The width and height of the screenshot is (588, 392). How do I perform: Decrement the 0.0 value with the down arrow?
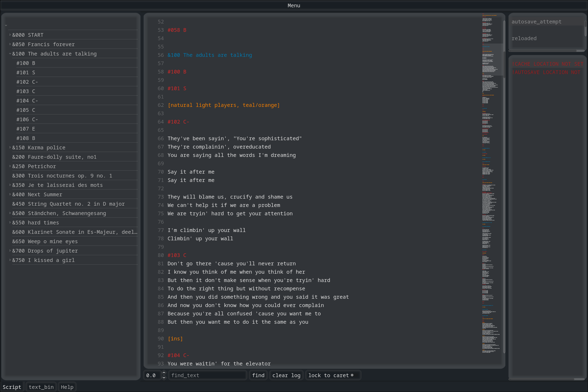pyautogui.click(x=164, y=377)
